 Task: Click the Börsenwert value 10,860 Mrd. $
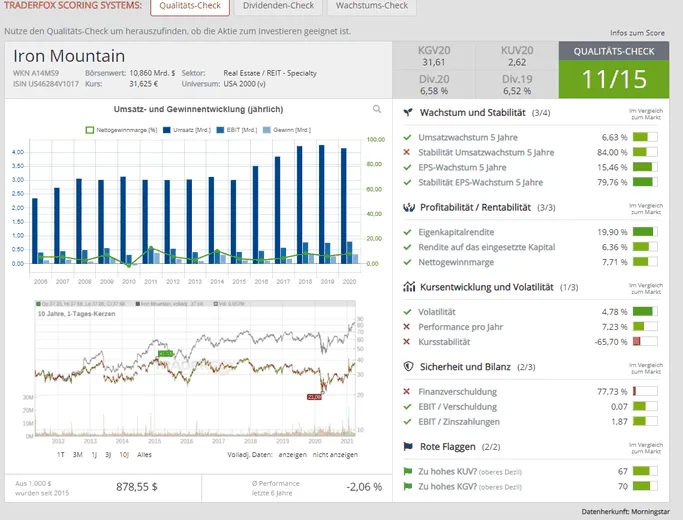[152, 73]
